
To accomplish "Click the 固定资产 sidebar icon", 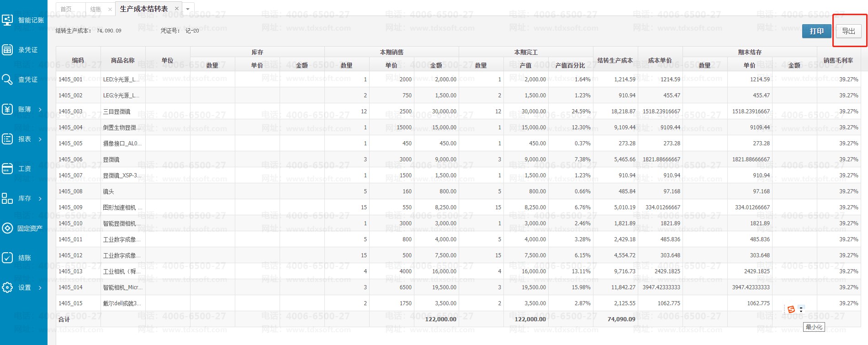I will (x=7, y=228).
